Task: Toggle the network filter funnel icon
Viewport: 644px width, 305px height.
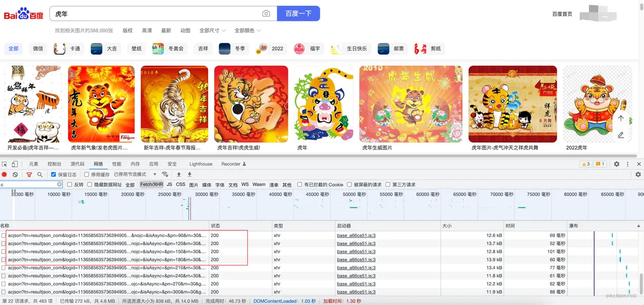Action: (30, 175)
